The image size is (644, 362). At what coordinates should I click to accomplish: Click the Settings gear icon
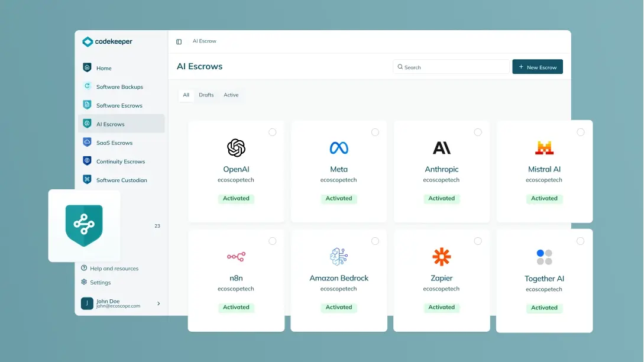pyautogui.click(x=84, y=282)
